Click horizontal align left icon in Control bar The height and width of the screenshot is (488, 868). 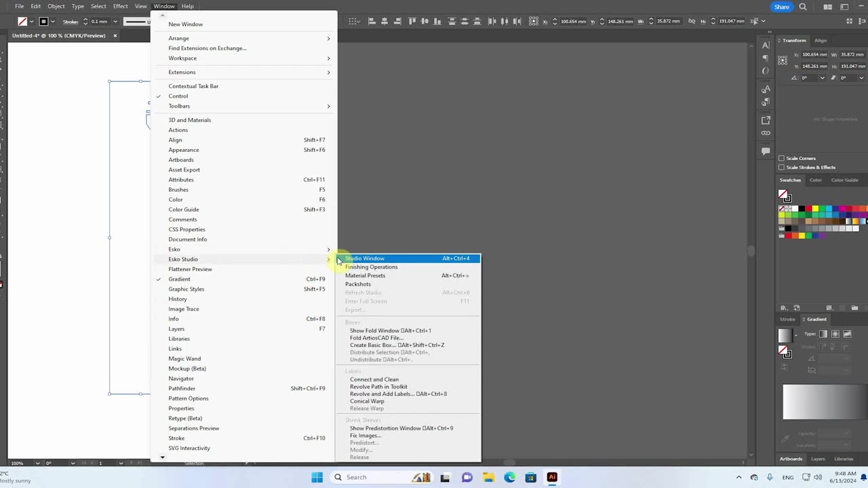[x=372, y=21]
